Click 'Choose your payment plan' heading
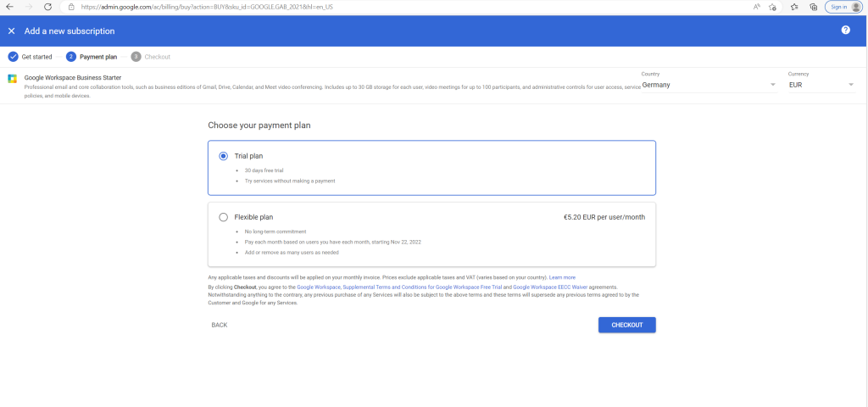The height and width of the screenshot is (407, 868). (259, 125)
